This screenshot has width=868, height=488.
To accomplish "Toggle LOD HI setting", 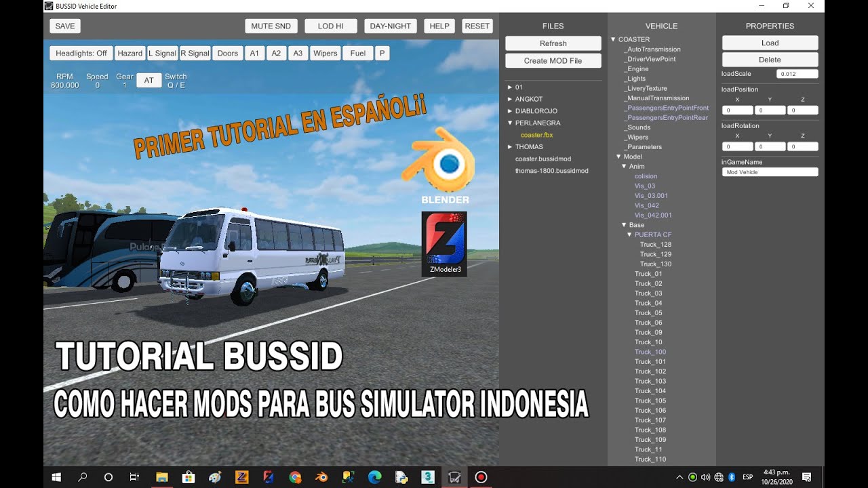I will pos(330,26).
